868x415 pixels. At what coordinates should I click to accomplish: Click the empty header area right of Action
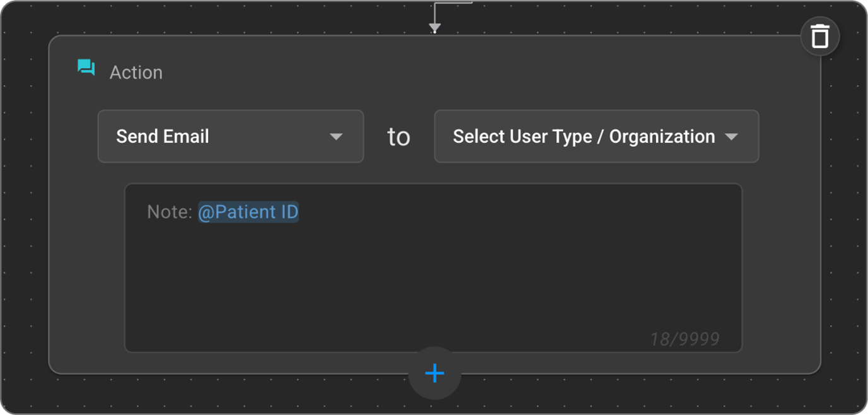(441, 71)
